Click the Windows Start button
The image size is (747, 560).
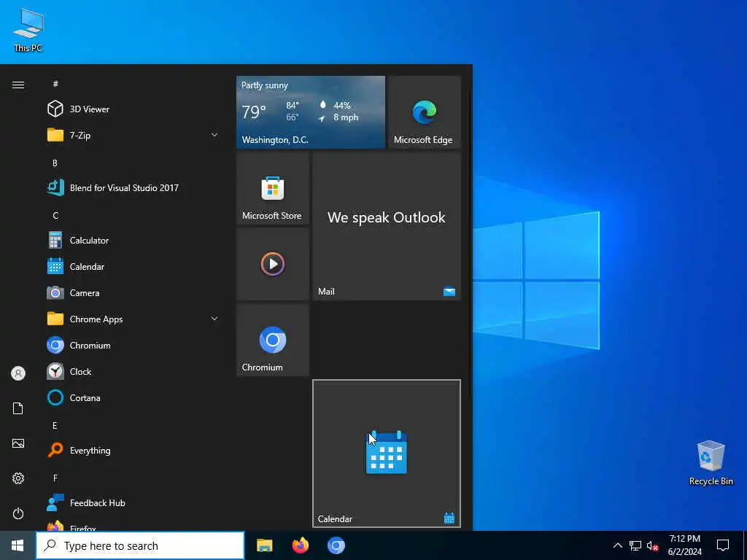pyautogui.click(x=18, y=545)
